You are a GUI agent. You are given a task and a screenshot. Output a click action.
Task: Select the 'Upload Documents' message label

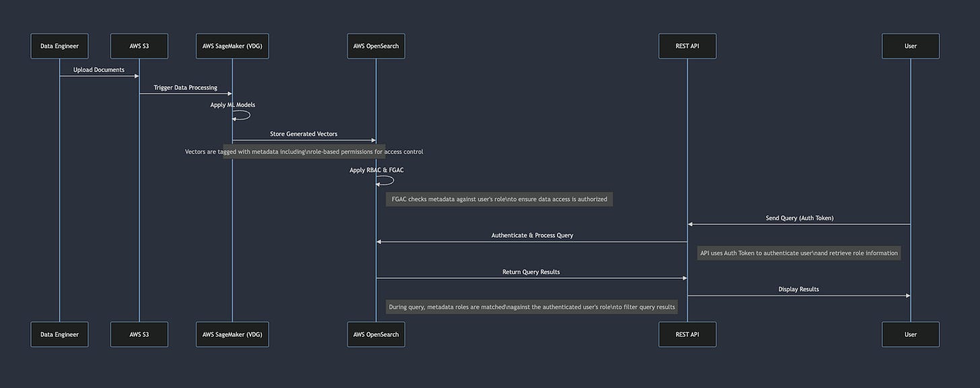coord(99,69)
